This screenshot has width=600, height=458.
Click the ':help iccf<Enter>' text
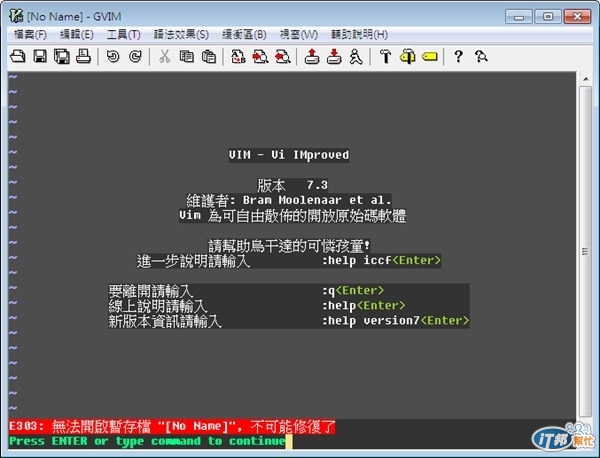tap(381, 261)
